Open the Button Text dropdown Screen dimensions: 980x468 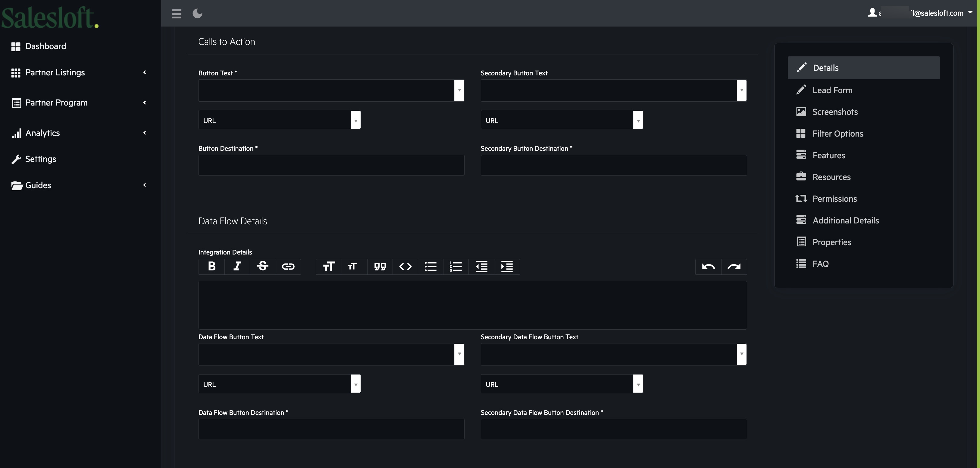click(x=459, y=90)
